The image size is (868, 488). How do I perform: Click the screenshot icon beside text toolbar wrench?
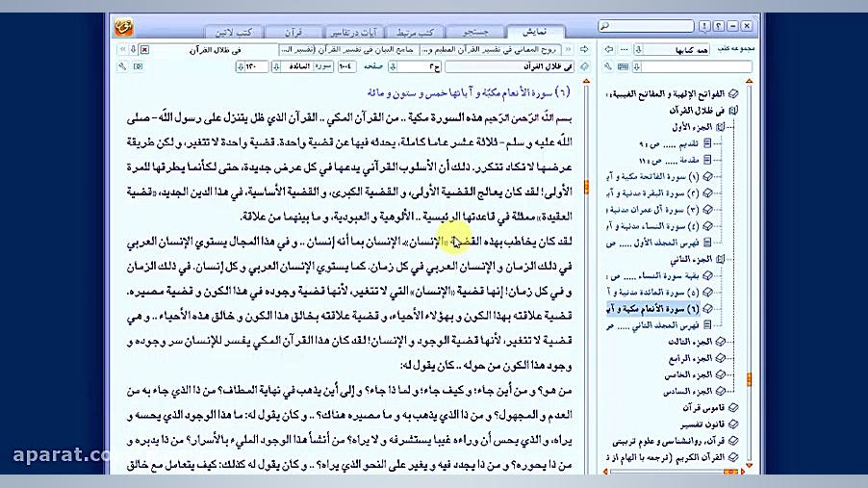click(x=138, y=66)
